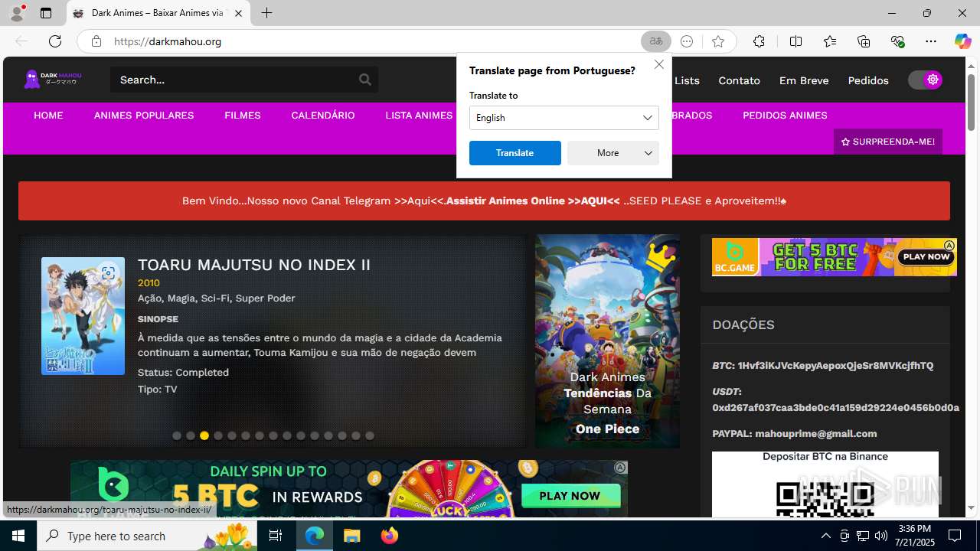Click the Dark Mahou site logo
This screenshot has width=980, height=551.
click(53, 79)
